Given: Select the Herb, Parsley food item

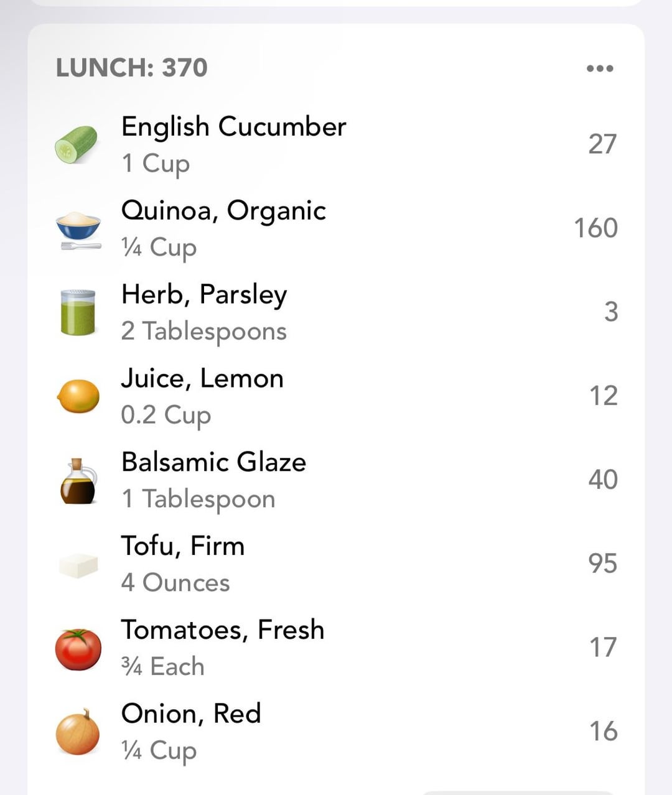Looking at the screenshot, I should (204, 295).
